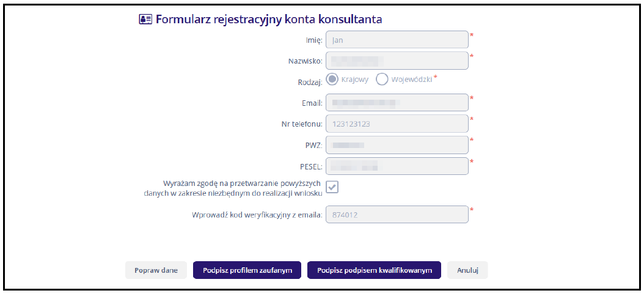Click the PWZ number field
Screen dimensions: 644x293
click(397, 145)
